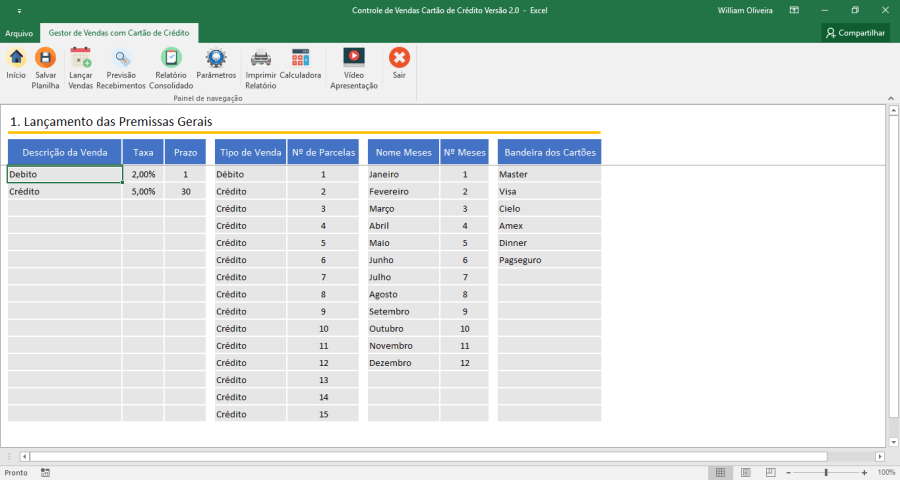Collapse the ribbon with the chevron
Screen dimensions: 900x480
pyautogui.click(x=891, y=98)
